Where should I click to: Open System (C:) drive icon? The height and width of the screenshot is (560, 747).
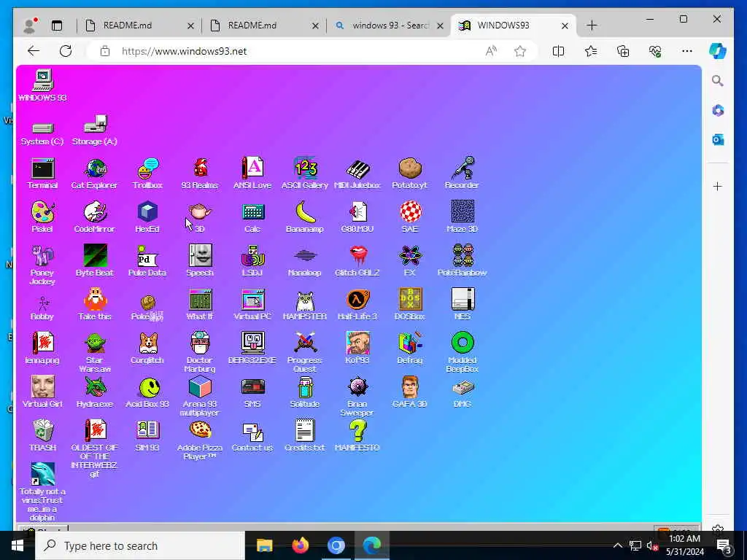42,133
